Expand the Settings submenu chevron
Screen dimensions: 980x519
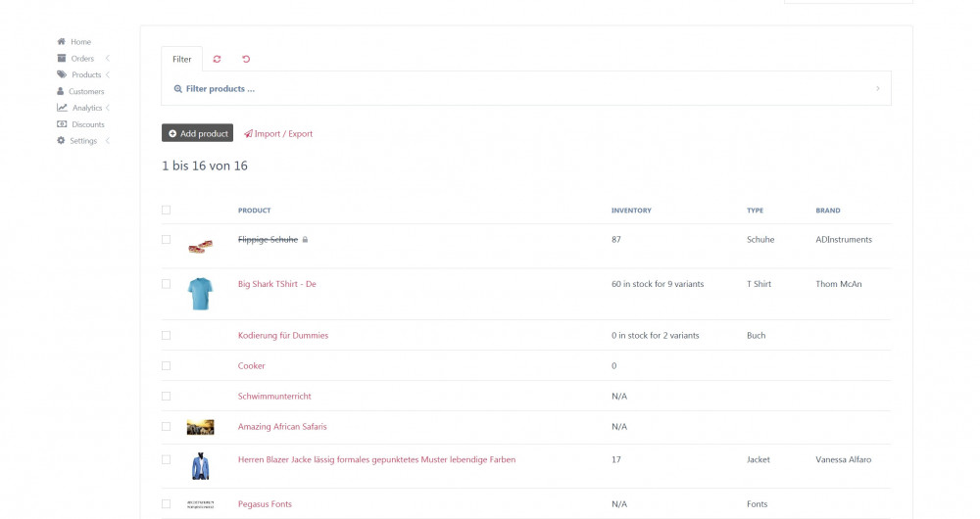108,141
